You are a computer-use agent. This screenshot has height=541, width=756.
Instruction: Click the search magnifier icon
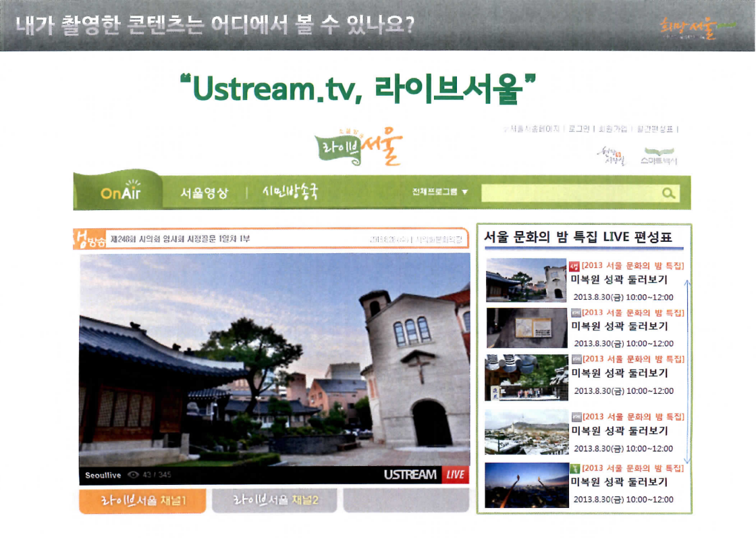(x=668, y=194)
